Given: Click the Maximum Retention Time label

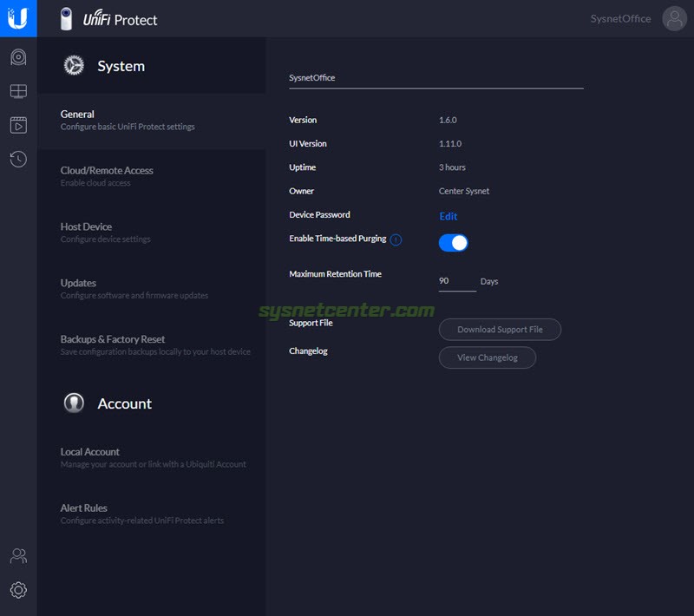Looking at the screenshot, I should click(x=335, y=274).
